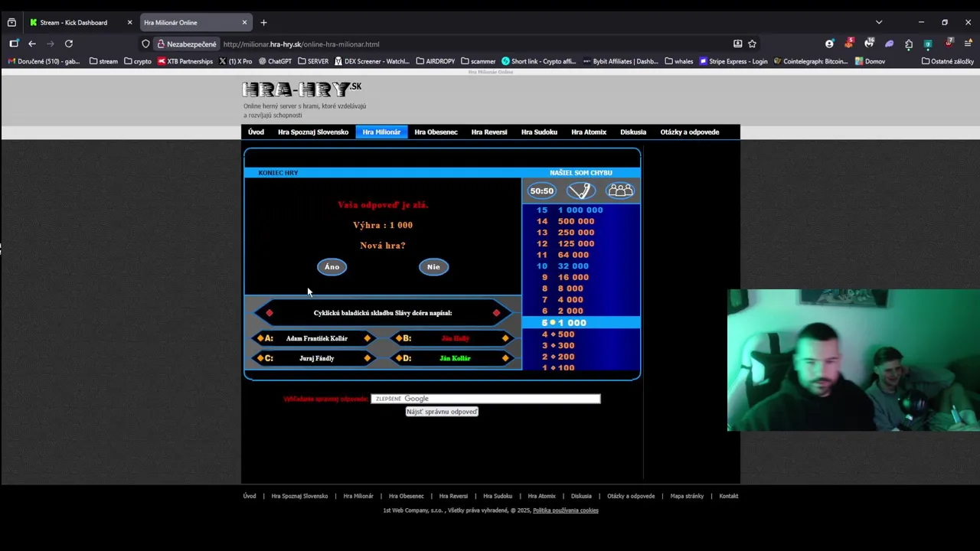Select answer C: Juraj Fándly
Image resolution: width=980 pixels, height=551 pixels.
click(x=315, y=358)
